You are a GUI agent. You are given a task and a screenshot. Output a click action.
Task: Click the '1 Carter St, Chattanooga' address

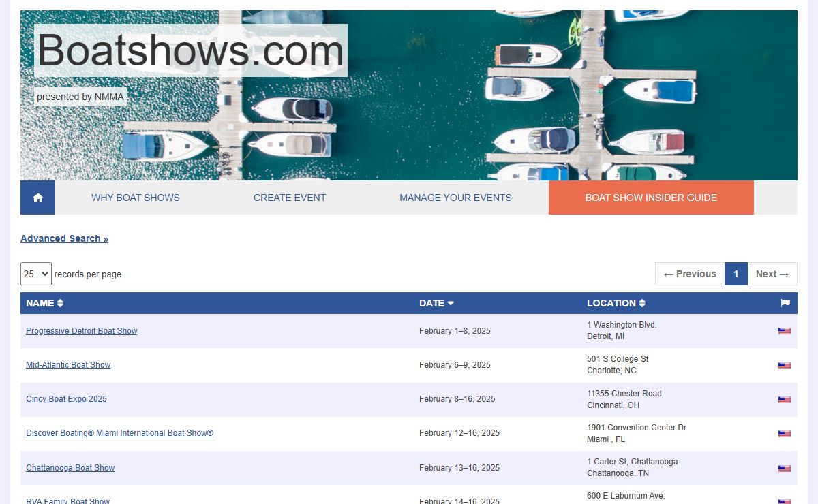tap(633, 462)
